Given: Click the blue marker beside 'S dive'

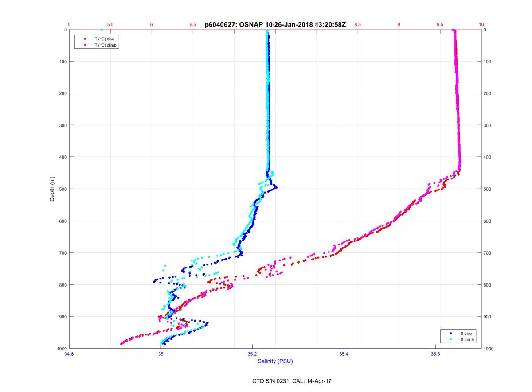Looking at the screenshot, I should pyautogui.click(x=450, y=333).
